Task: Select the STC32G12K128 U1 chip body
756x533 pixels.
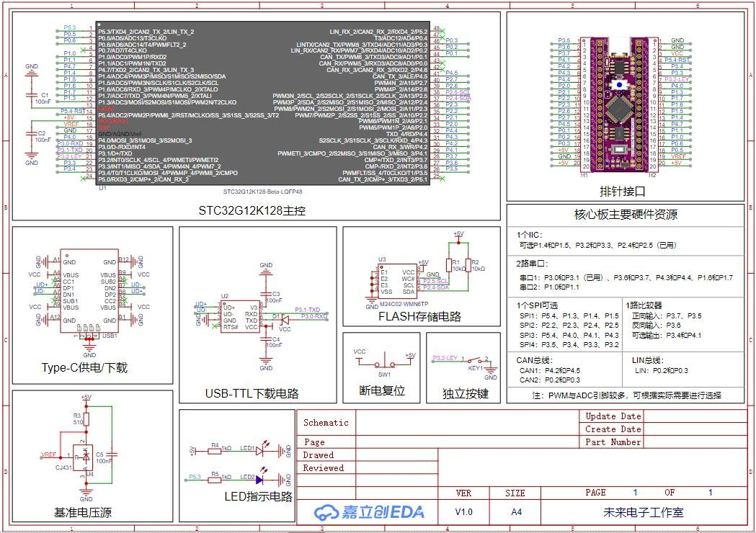Action: pos(262,104)
